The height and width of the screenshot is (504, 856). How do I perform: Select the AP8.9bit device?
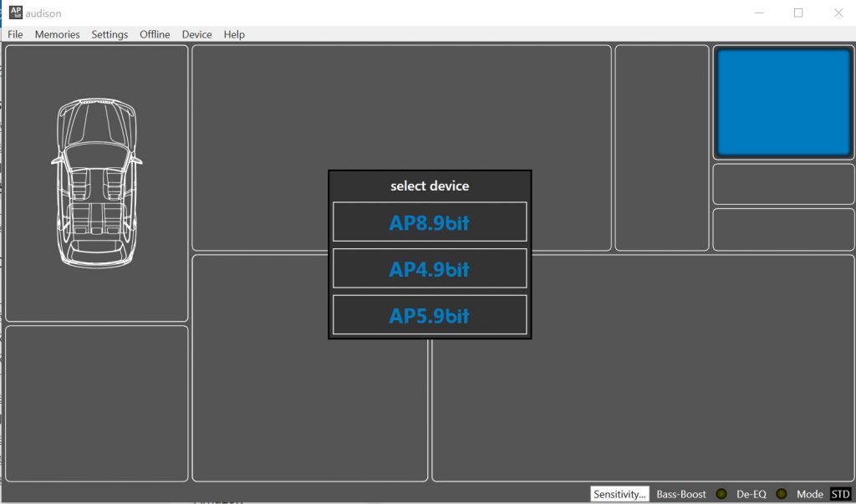click(430, 221)
